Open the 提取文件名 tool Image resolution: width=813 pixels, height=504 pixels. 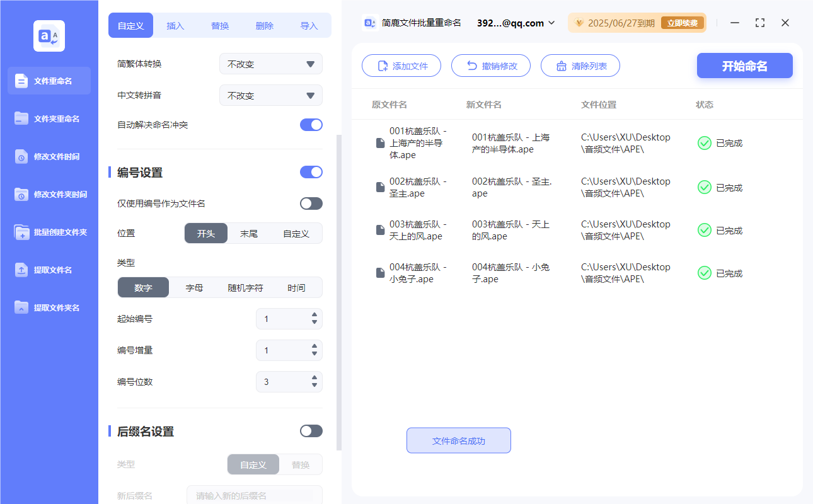pos(49,270)
